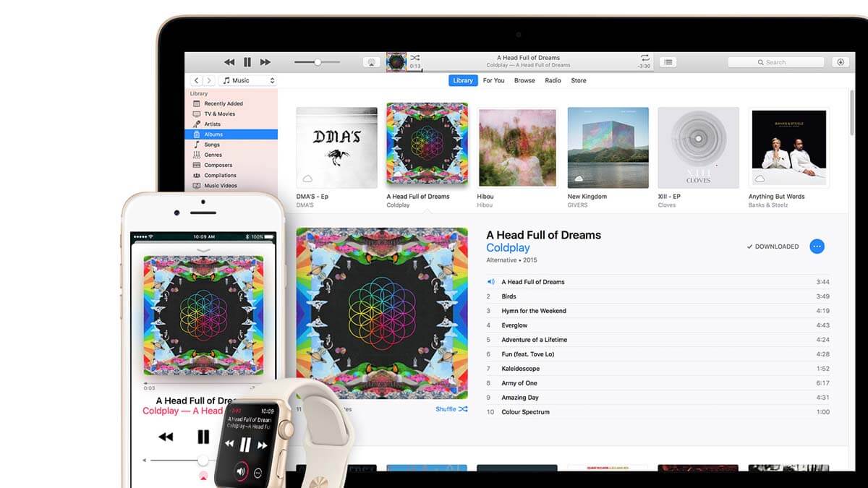
Task: Switch to the Browse tab
Action: coord(524,80)
